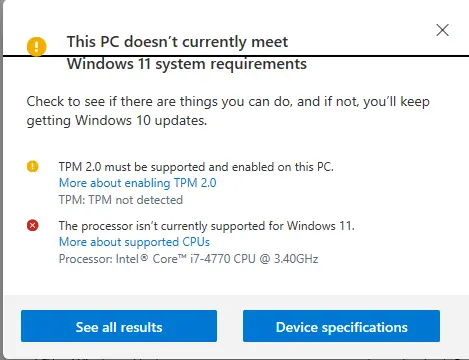Click the See all results button

(x=119, y=326)
